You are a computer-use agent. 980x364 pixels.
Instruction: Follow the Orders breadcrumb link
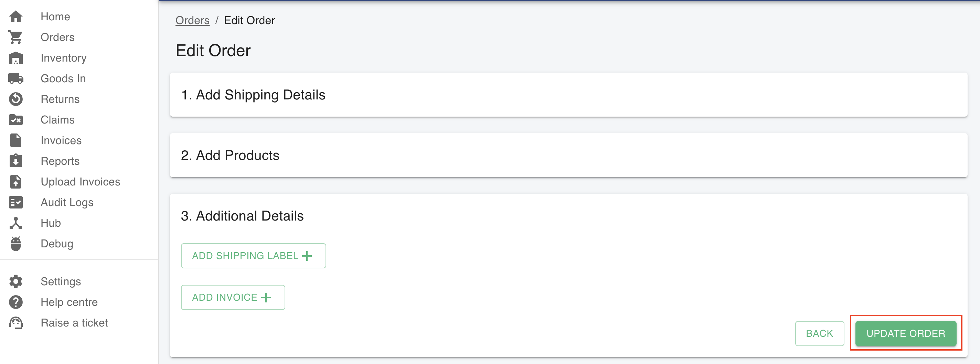pyautogui.click(x=192, y=21)
